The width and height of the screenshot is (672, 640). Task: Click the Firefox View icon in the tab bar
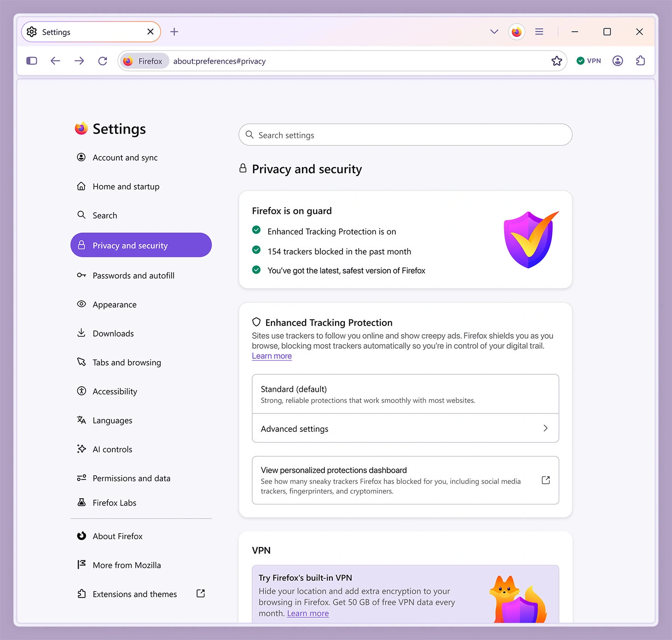[x=516, y=32]
